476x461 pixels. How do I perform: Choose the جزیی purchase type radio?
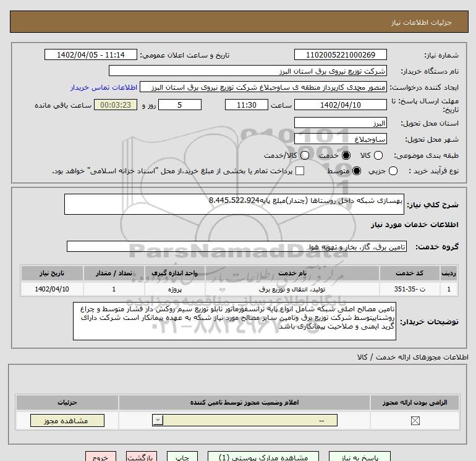(x=393, y=171)
